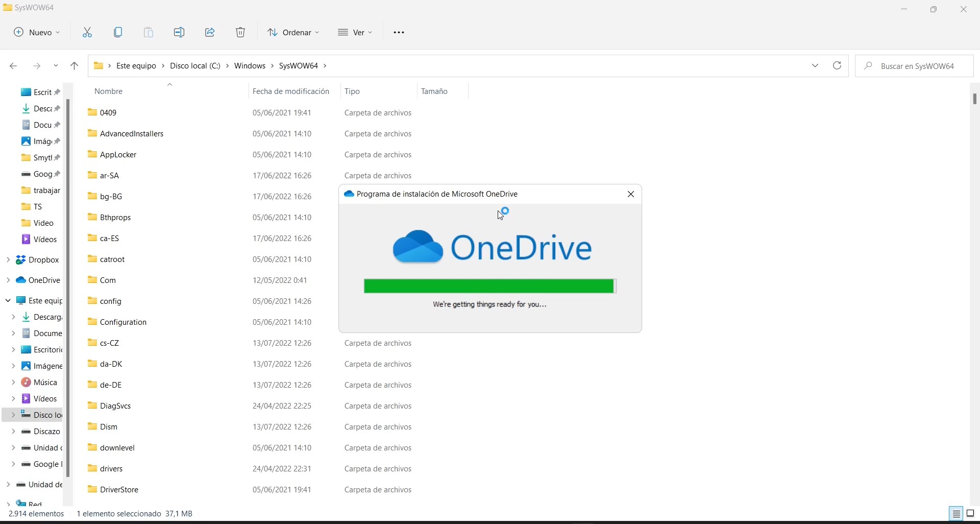Click the Share icon in toolbar
The width and height of the screenshot is (980, 524).
point(210,33)
